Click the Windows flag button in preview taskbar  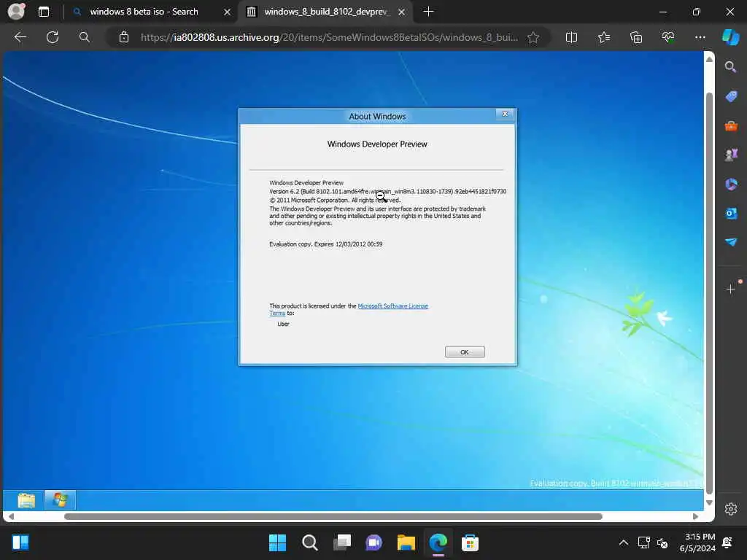pos(60,500)
